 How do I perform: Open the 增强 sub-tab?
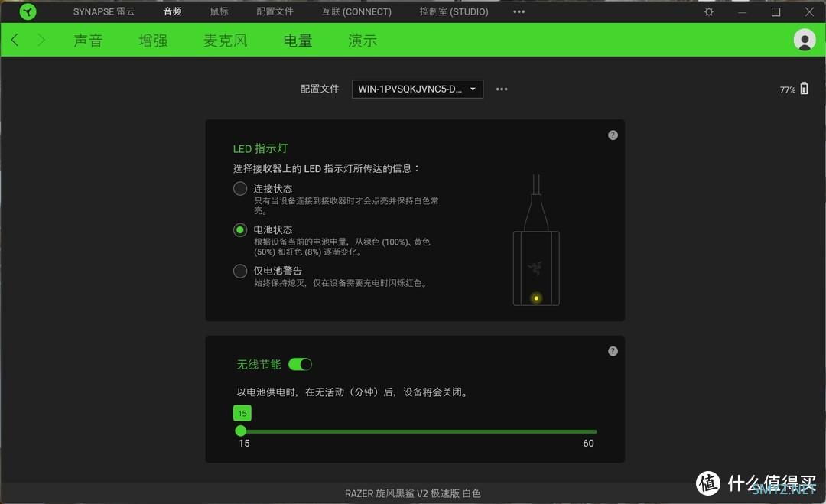[x=153, y=40]
